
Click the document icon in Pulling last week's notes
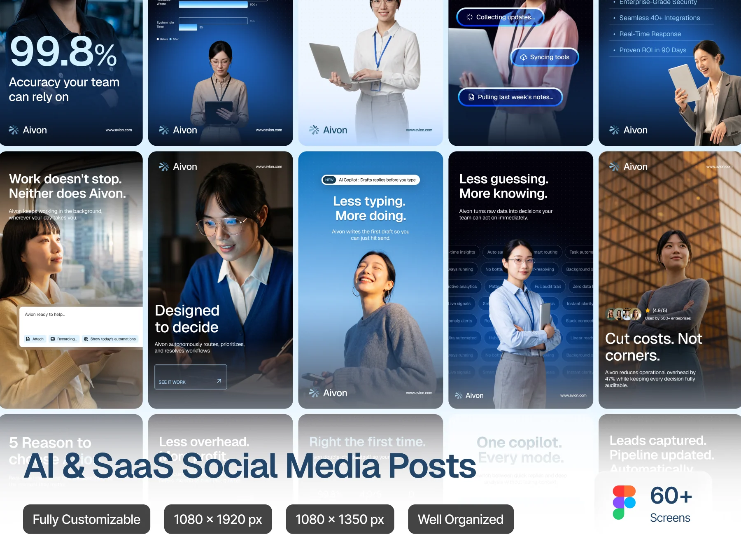tap(471, 97)
